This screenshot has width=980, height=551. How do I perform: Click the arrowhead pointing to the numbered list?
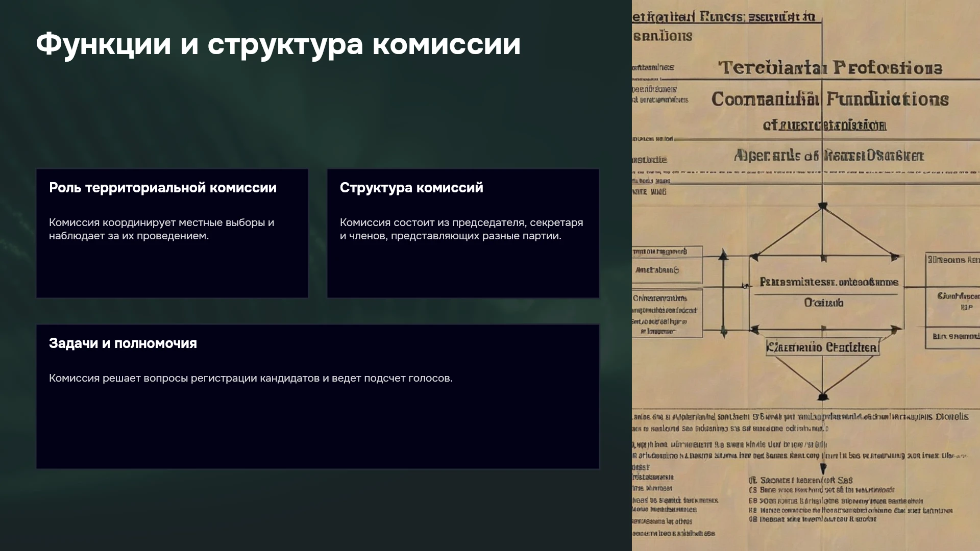(823, 469)
